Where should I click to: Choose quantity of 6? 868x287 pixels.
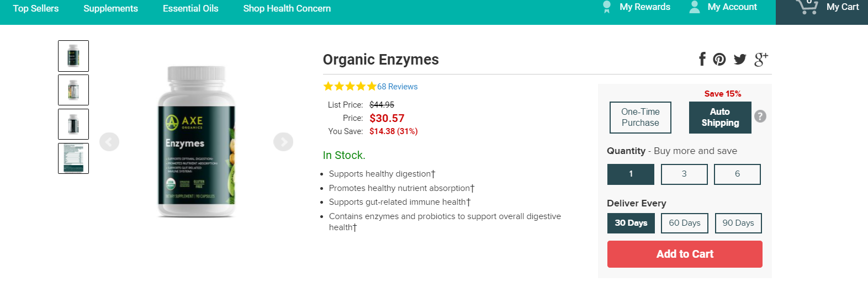click(x=737, y=174)
